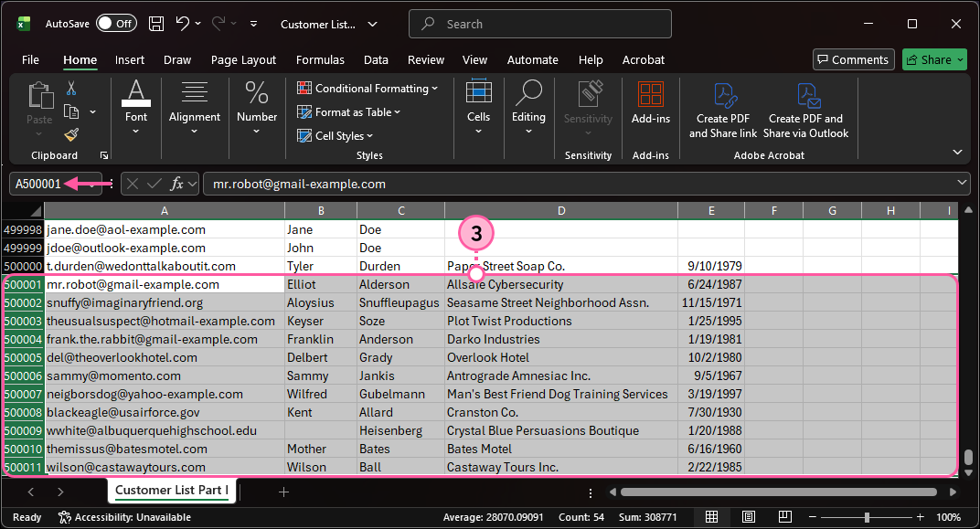Select column A header
The height and width of the screenshot is (529, 980).
[165, 210]
